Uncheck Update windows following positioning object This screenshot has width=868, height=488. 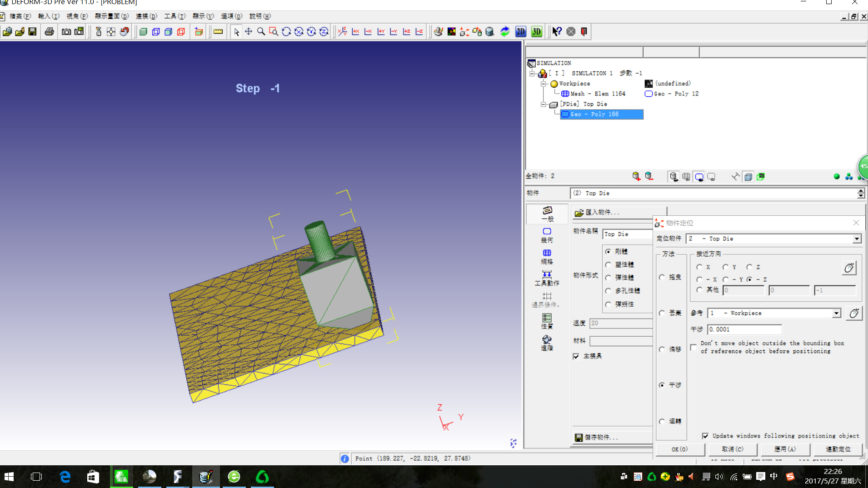pos(705,436)
